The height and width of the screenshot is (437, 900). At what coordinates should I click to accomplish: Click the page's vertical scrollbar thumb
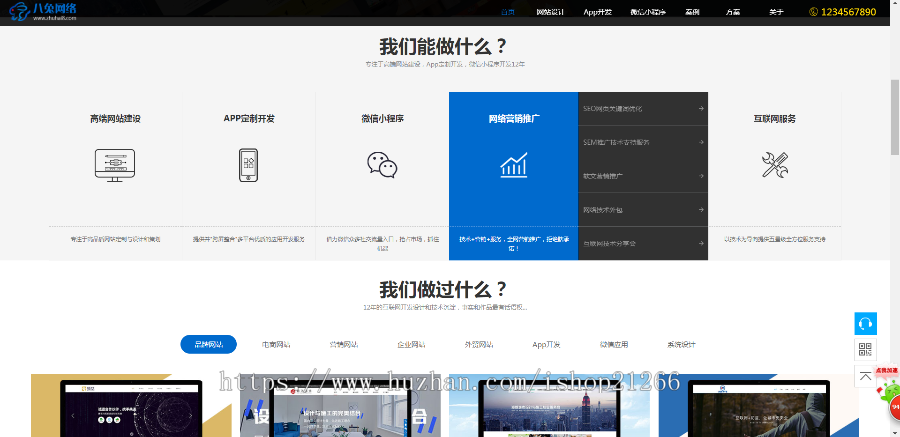[x=895, y=117]
